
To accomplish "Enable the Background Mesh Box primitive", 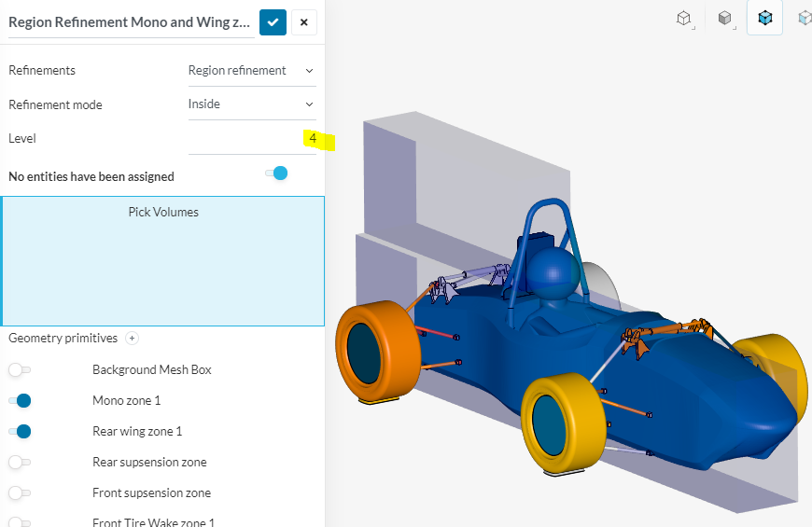I will point(20,369).
